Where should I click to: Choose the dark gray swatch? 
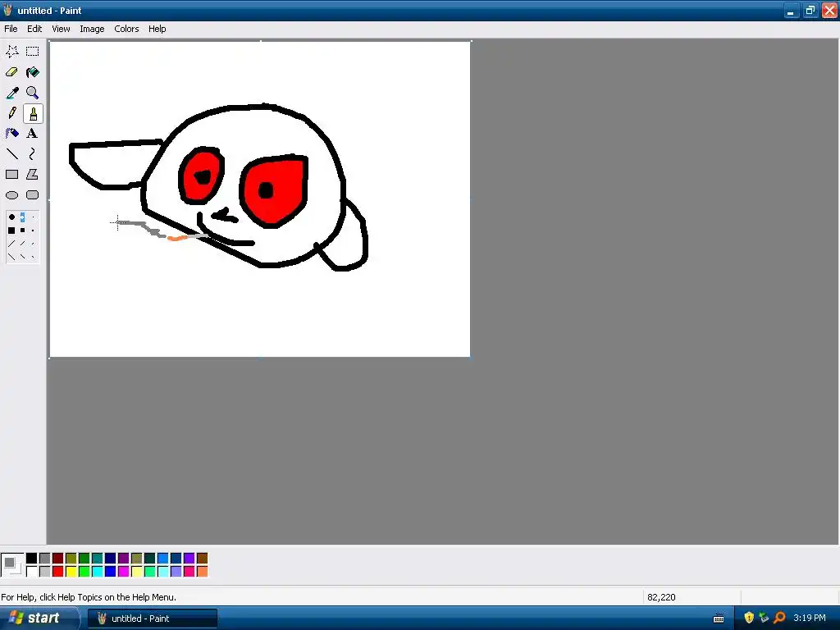[45, 559]
